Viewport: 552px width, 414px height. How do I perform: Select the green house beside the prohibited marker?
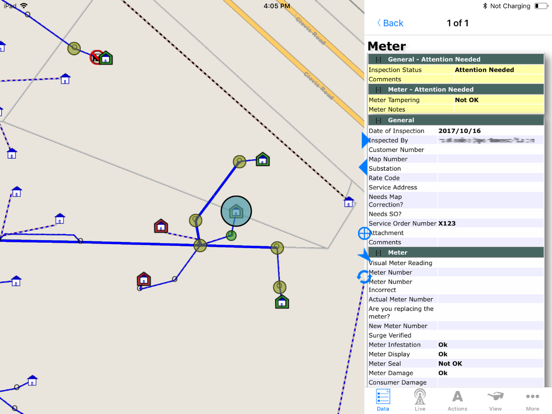click(x=106, y=58)
